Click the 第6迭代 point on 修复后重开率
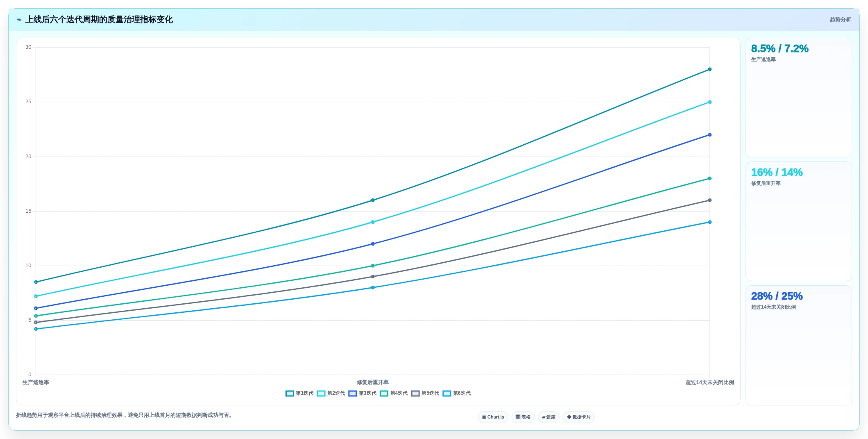Image resolution: width=868 pixels, height=439 pixels. tap(373, 288)
